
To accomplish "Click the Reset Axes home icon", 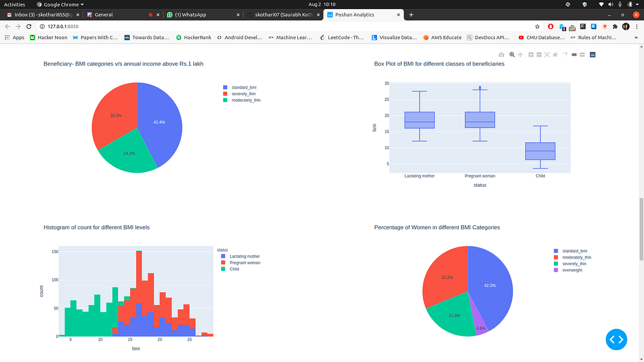I will pos(554,54).
